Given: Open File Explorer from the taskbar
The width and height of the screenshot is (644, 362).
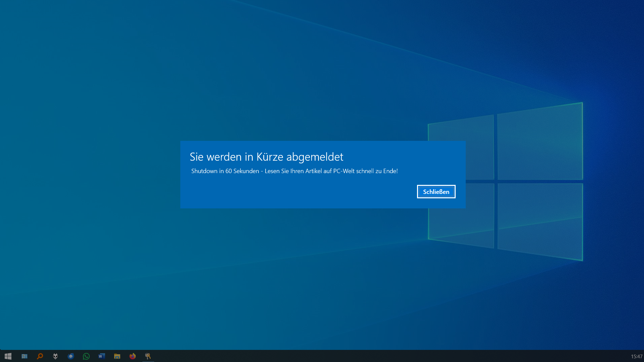Looking at the screenshot, I should pos(117,356).
